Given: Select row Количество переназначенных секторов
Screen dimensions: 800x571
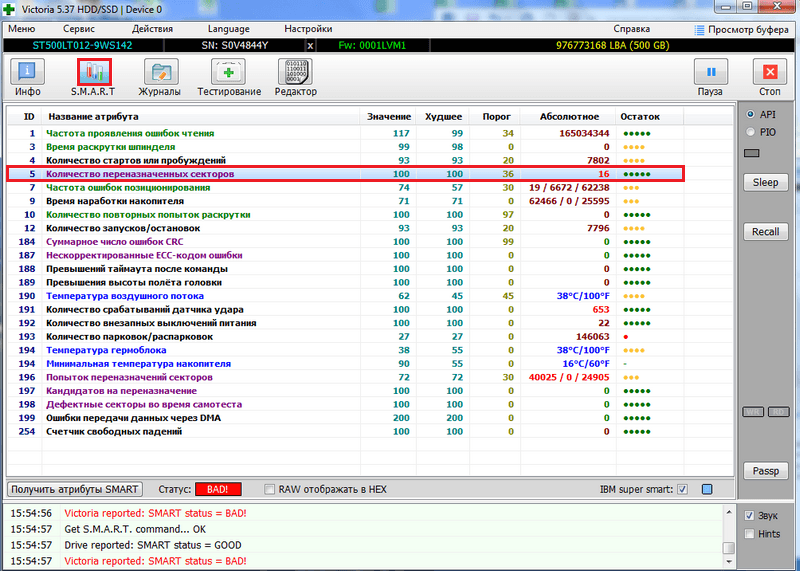Looking at the screenshot, I should 345,174.
